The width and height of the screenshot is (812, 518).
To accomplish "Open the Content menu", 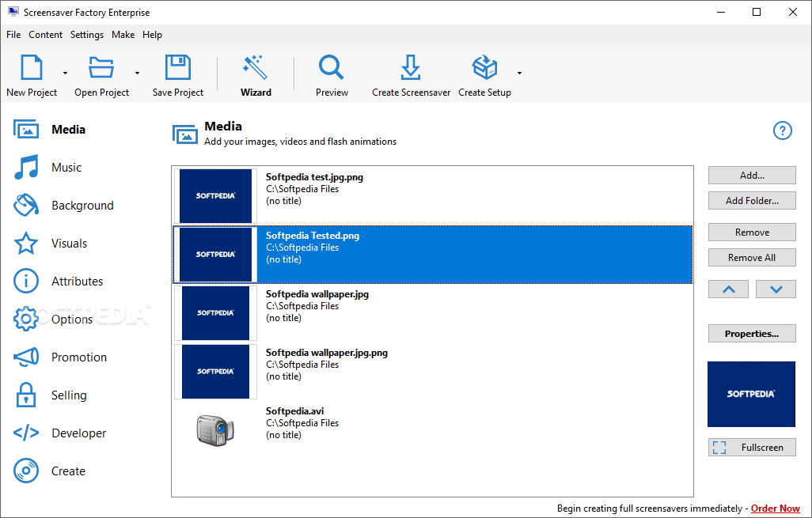I will click(46, 35).
